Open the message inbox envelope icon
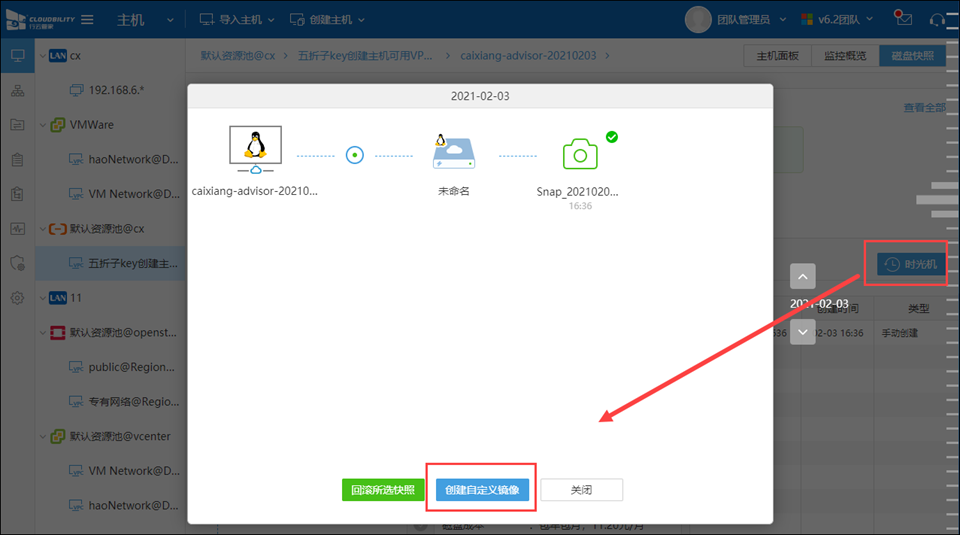Screen dimensions: 960x535 click(903, 19)
